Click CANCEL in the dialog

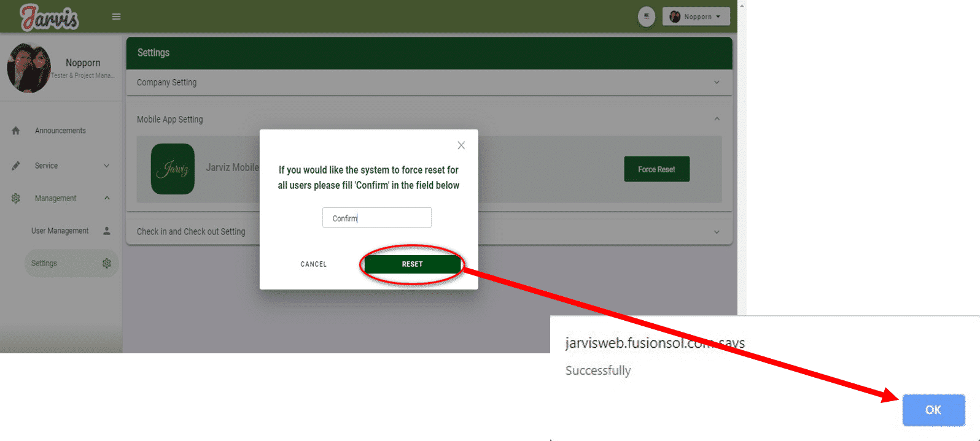coord(313,264)
